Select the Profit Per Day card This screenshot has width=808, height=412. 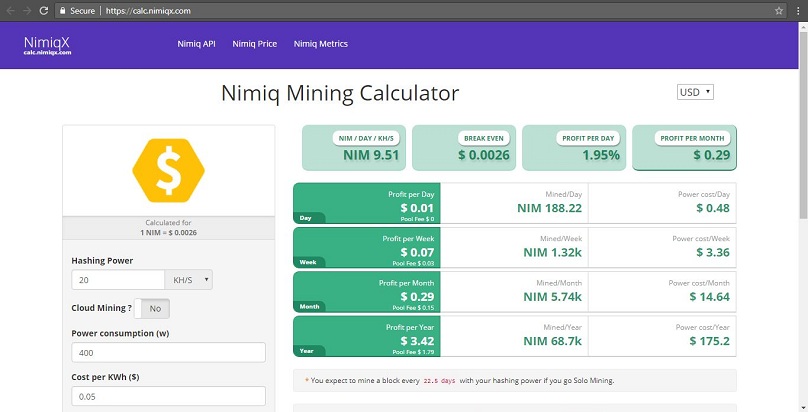(x=574, y=148)
